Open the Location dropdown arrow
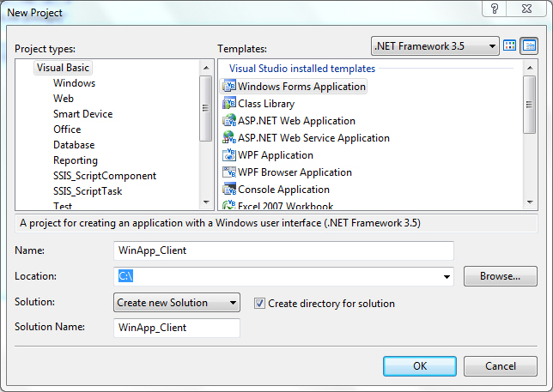 pos(447,276)
